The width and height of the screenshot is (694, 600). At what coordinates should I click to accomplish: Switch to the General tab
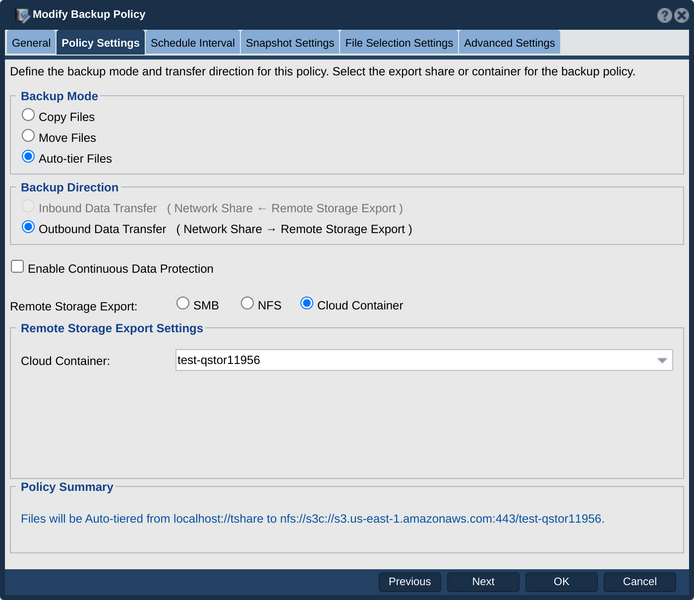click(x=31, y=43)
